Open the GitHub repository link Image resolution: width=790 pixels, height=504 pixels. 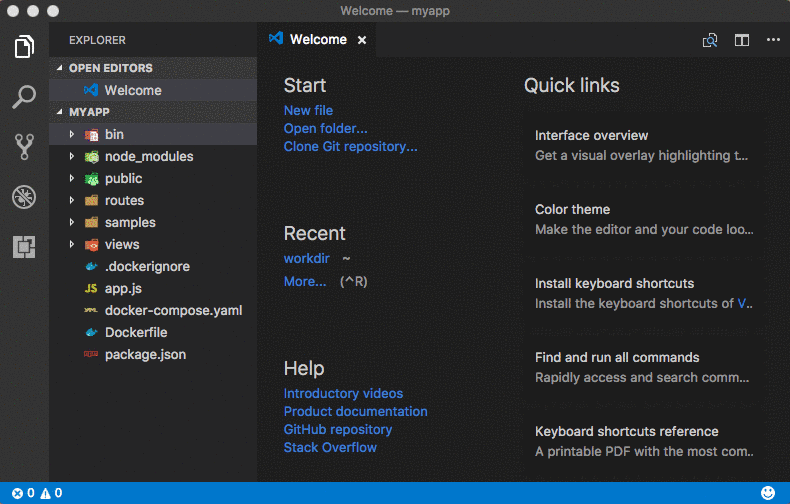click(x=338, y=430)
